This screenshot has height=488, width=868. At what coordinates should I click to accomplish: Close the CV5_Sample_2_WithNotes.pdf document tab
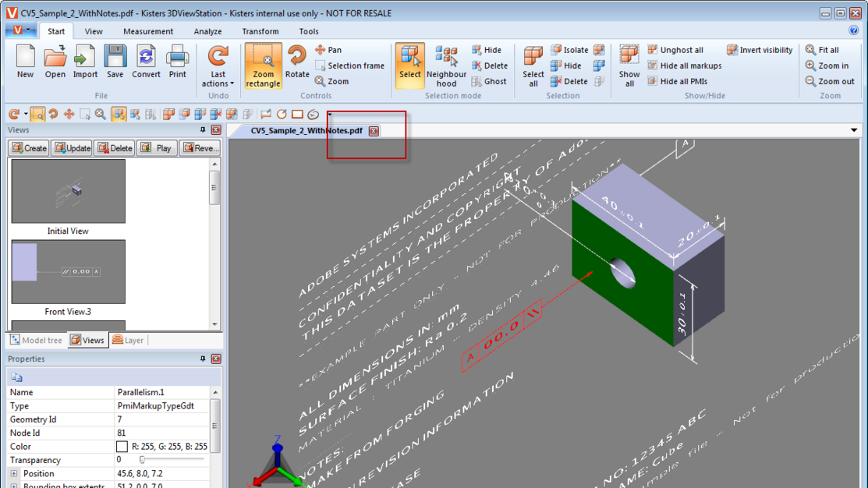click(374, 131)
